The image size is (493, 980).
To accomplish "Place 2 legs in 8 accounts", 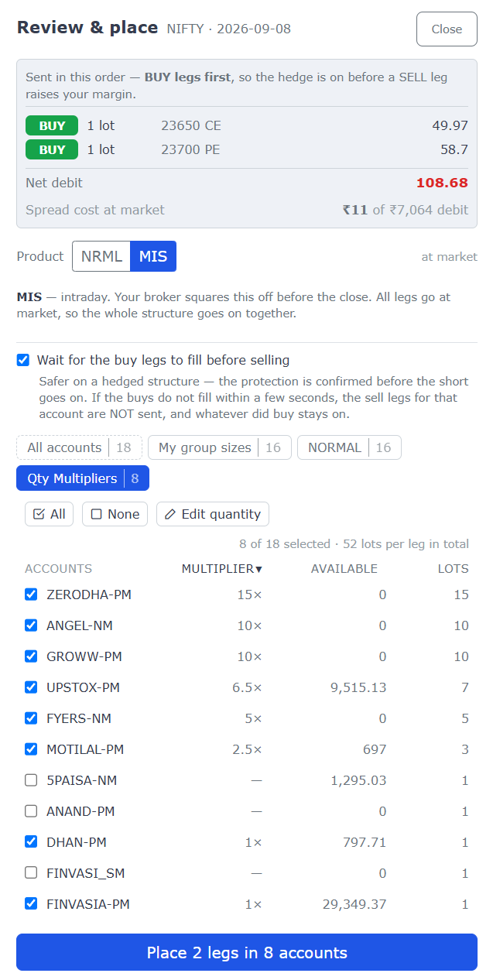I will [x=247, y=952].
